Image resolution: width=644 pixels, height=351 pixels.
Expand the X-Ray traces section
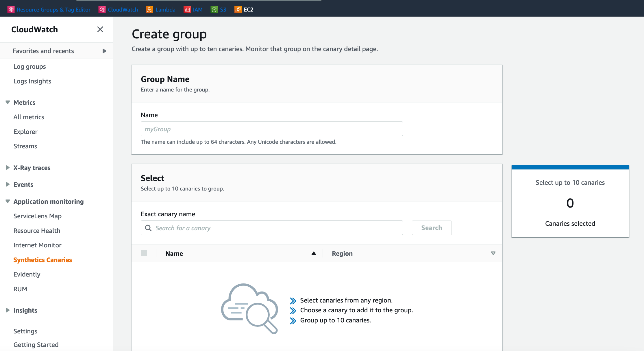[7, 167]
